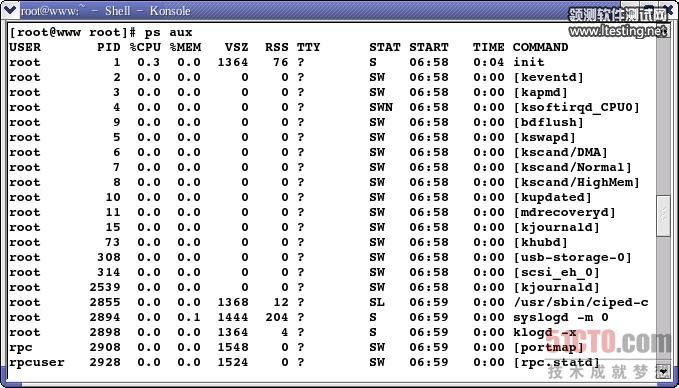Click PID value 2908

[x=105, y=348]
